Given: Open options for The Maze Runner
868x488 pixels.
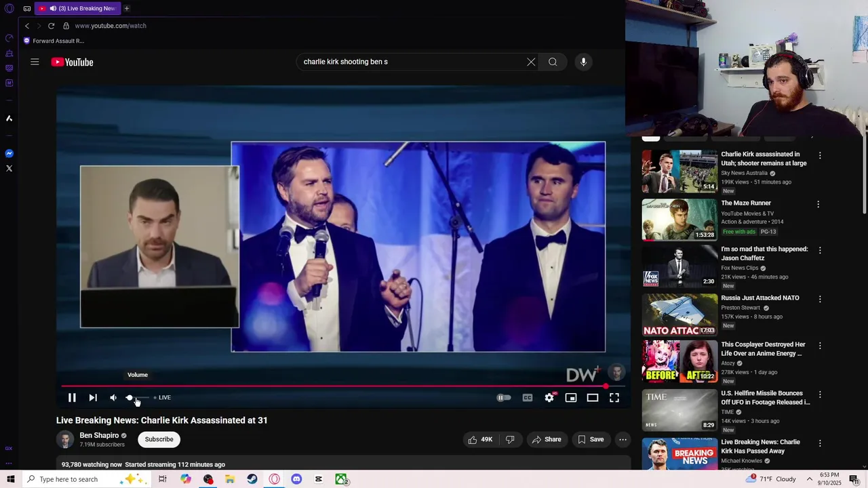Looking at the screenshot, I should tap(818, 204).
